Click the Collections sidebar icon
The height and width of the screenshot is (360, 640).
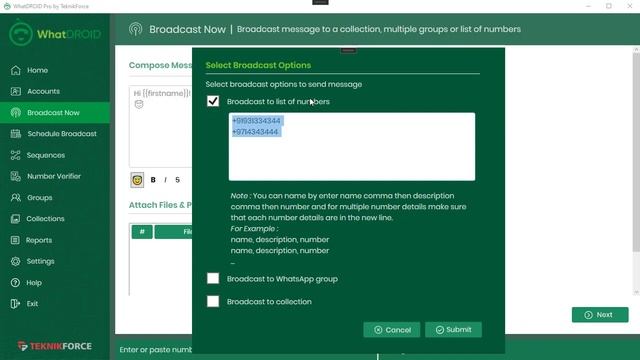16,219
